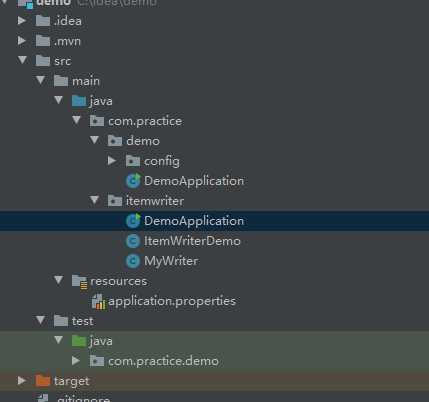The width and height of the screenshot is (429, 402).
Task: Click the orange target folder icon
Action: (x=43, y=381)
